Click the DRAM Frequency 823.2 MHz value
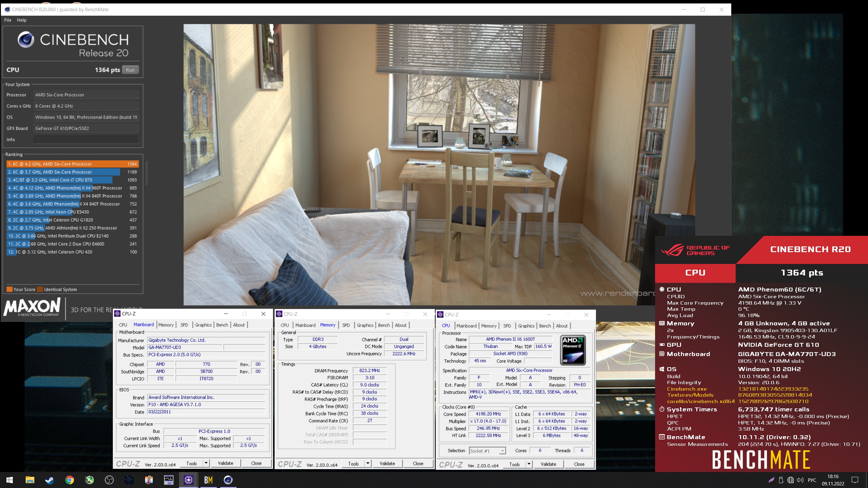The height and width of the screenshot is (488, 868). click(x=370, y=370)
